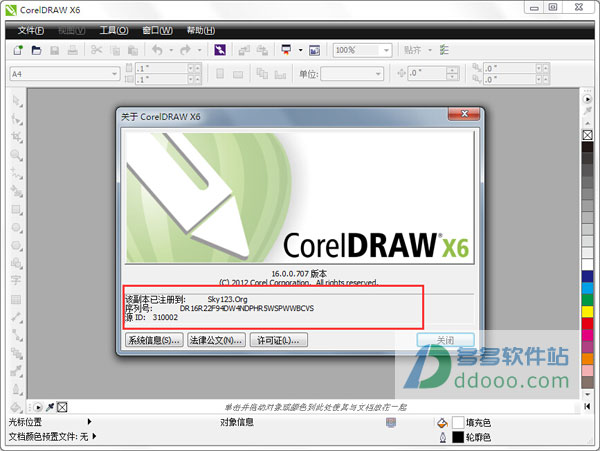Viewport: 600px width, 451px height.
Task: Click the Paste clipboard icon
Action: point(133,50)
